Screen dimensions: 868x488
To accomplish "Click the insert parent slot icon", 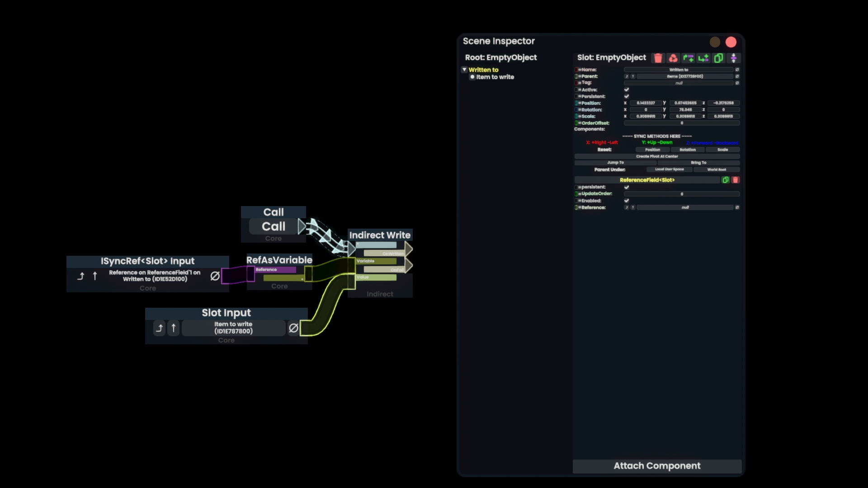I will tap(688, 58).
